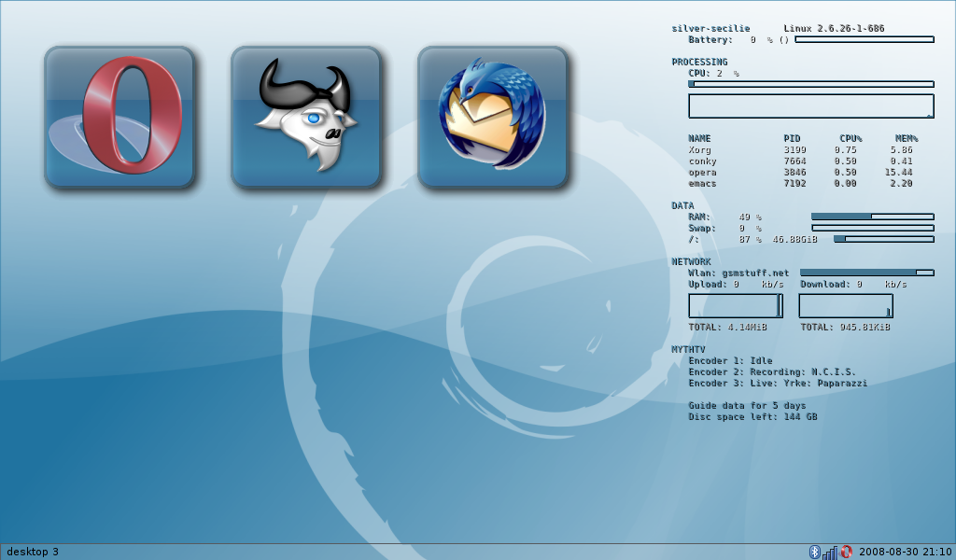Click the MEM% column header
The height and width of the screenshot is (560, 956).
point(906,138)
